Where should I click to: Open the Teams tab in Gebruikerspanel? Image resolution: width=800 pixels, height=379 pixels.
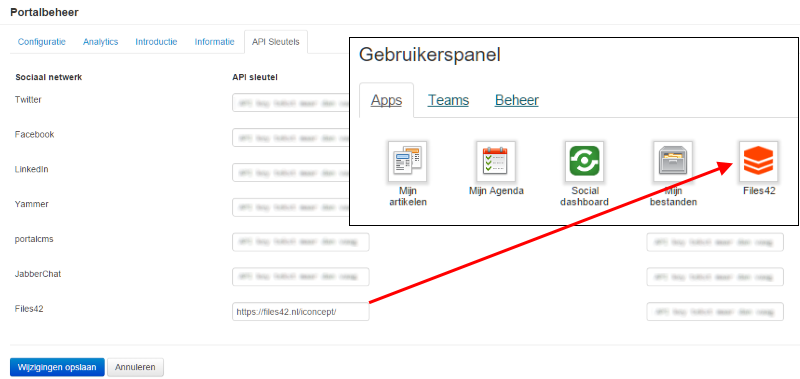(x=448, y=100)
